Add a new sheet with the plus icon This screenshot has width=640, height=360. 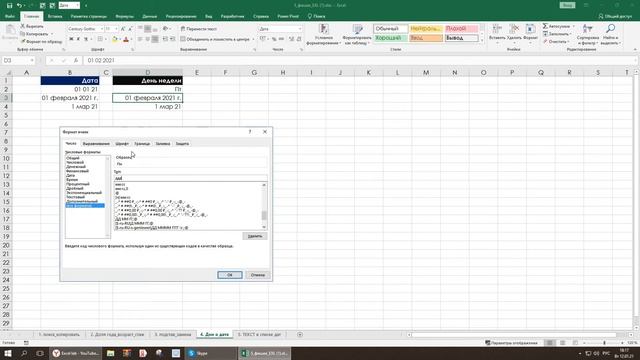tap(300, 334)
